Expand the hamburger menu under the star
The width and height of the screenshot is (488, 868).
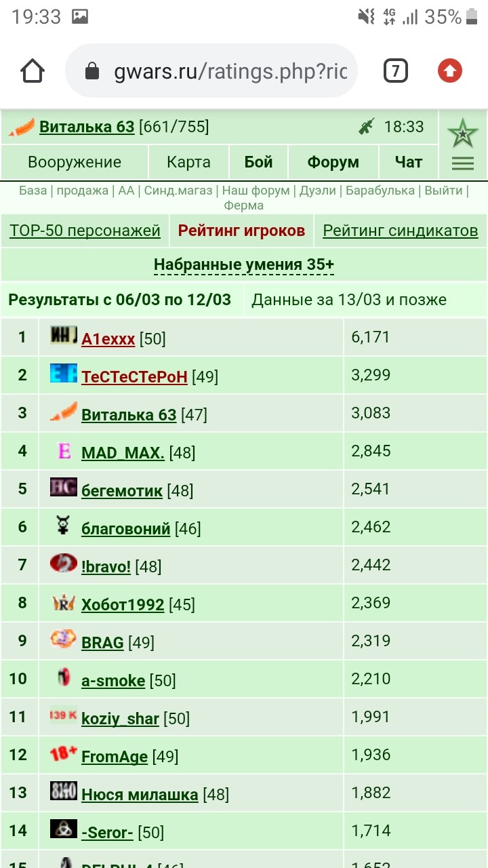(463, 163)
